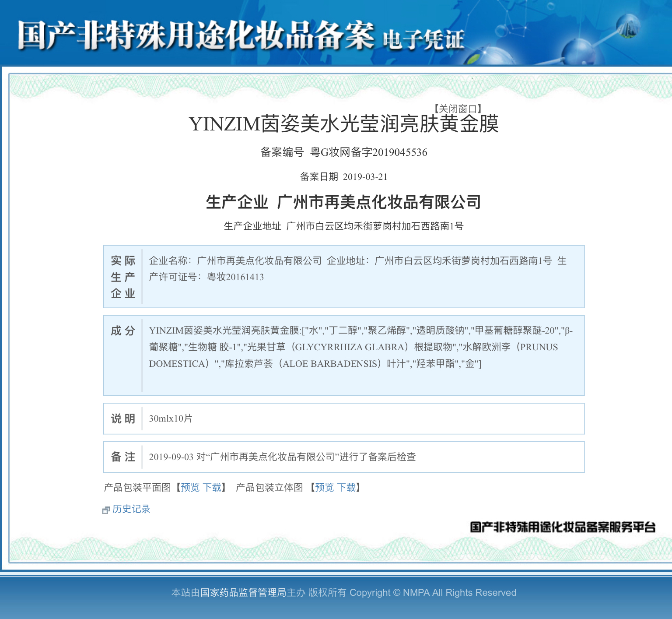Click the filing date 2019-03-21
672x619 pixels.
tap(365, 176)
